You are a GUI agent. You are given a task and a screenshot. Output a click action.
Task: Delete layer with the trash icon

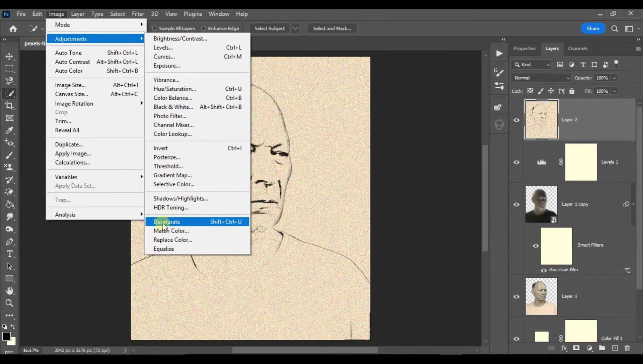(627, 348)
